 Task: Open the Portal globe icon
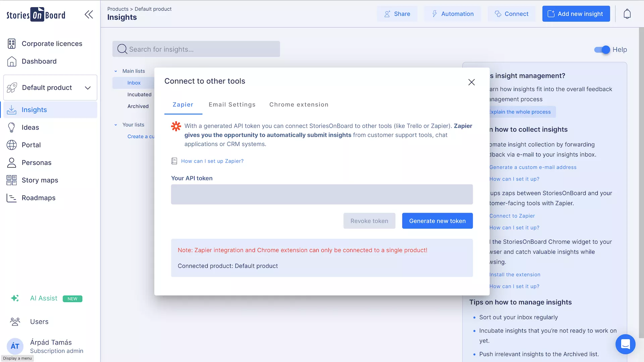(11, 145)
